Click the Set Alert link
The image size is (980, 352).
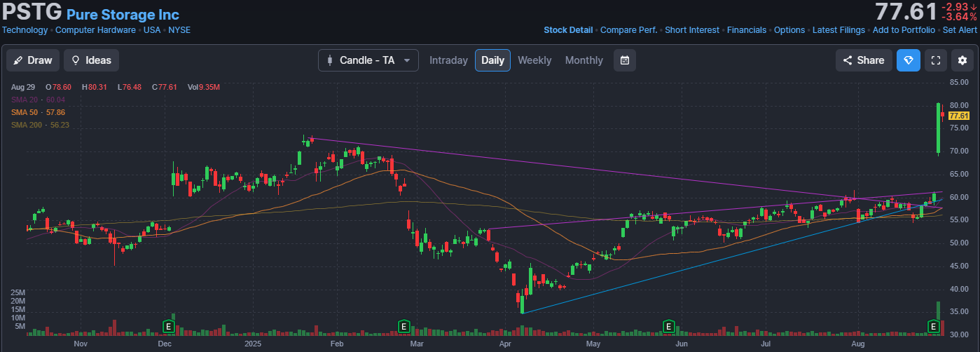960,30
